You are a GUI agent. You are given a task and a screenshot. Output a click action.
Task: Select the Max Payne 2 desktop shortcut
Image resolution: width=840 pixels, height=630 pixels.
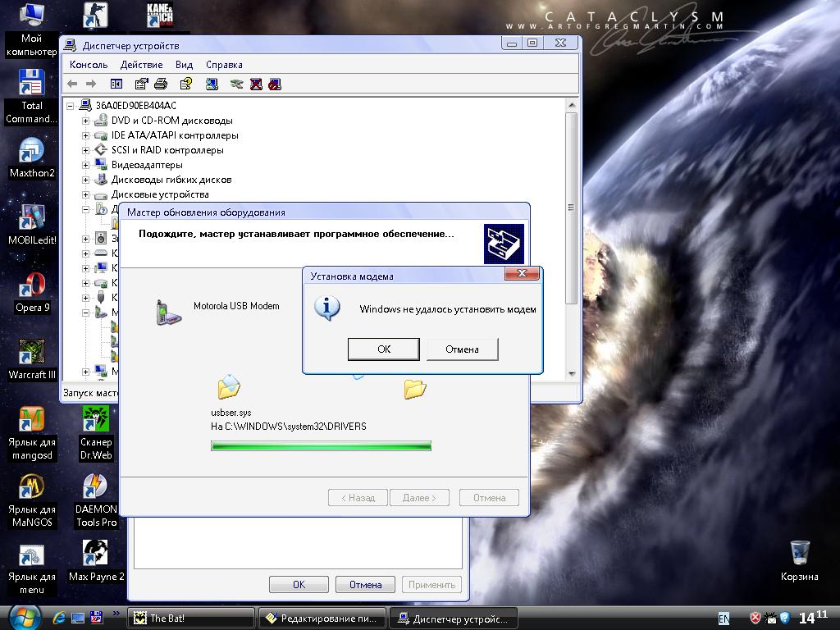tap(97, 561)
